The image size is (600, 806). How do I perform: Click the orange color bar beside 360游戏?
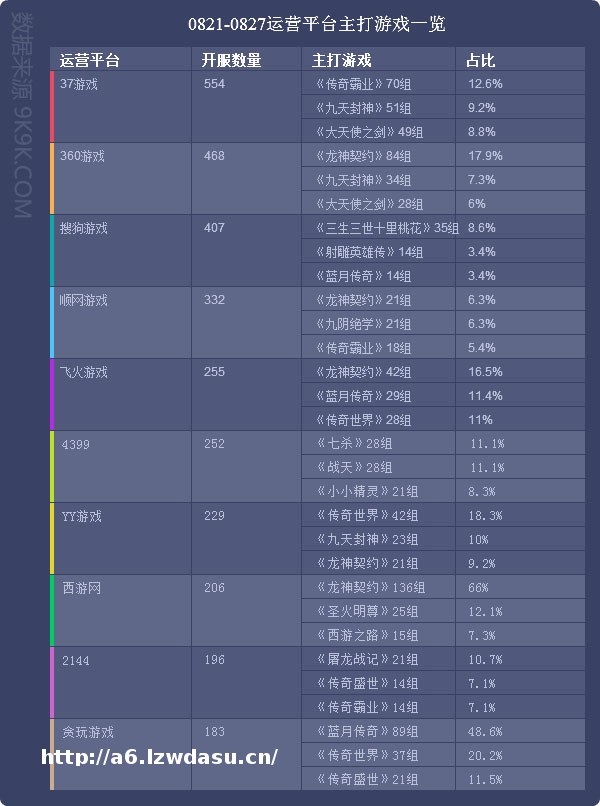(52, 179)
